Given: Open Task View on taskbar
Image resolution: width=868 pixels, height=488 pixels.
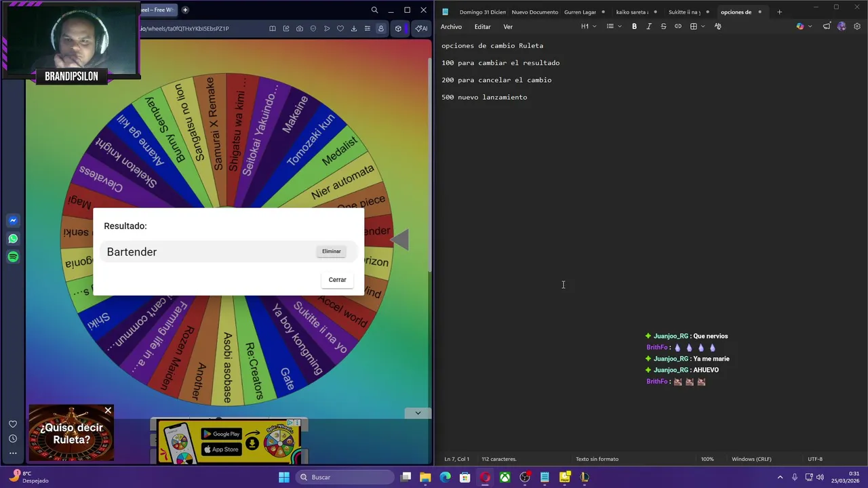Looking at the screenshot, I should [x=406, y=477].
